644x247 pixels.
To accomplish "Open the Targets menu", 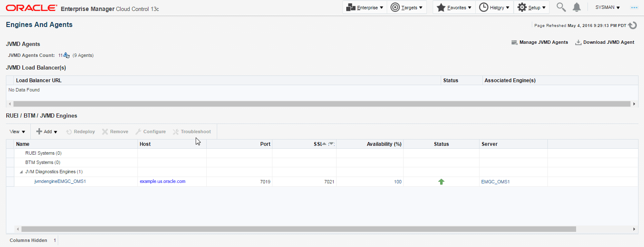I will 407,8.
